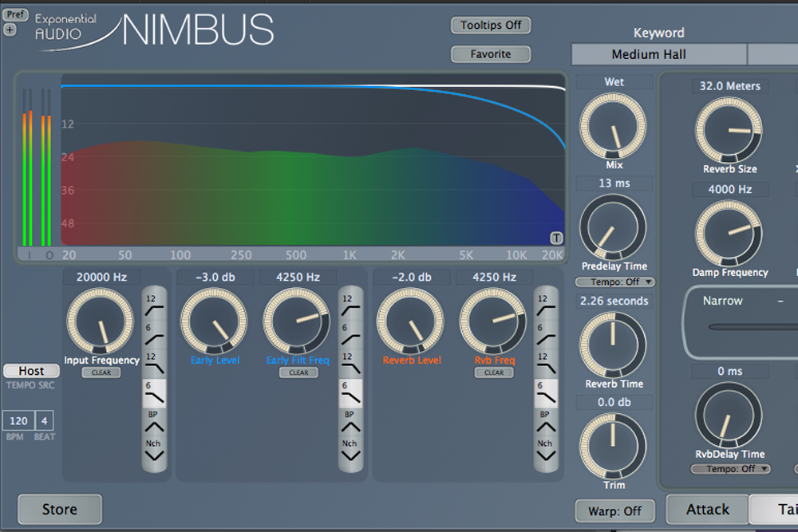
Task: Click the 4 BEAT field
Action: [44, 421]
